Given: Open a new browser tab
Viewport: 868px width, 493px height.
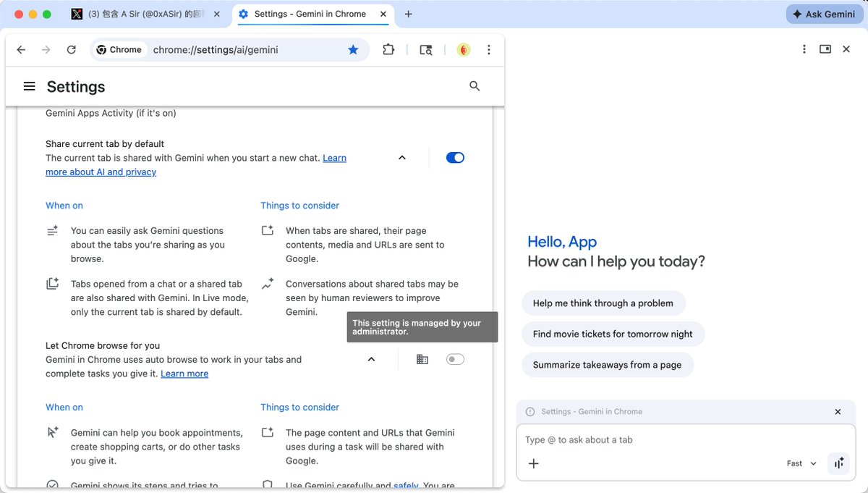Looking at the screenshot, I should [409, 14].
